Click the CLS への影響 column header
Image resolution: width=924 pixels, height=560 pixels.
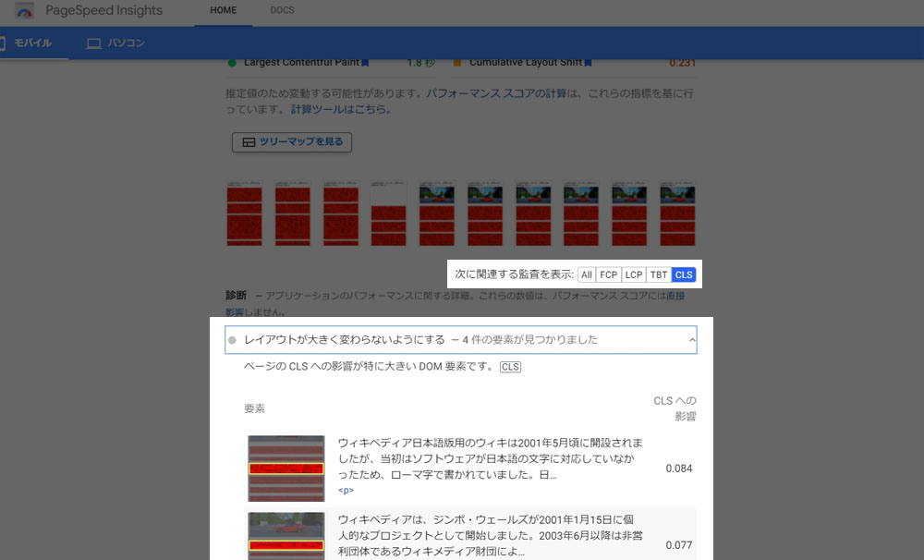coord(675,408)
